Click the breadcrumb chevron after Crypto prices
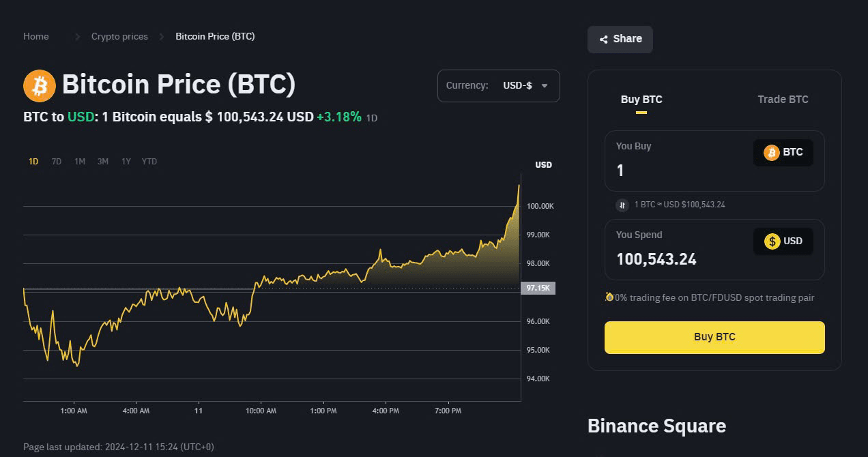The height and width of the screenshot is (457, 868). (x=162, y=37)
